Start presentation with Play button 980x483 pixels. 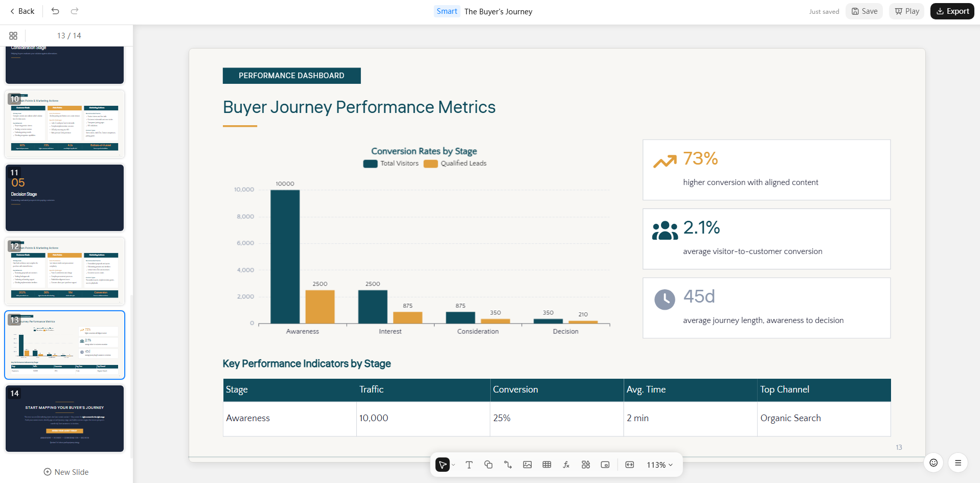906,11
